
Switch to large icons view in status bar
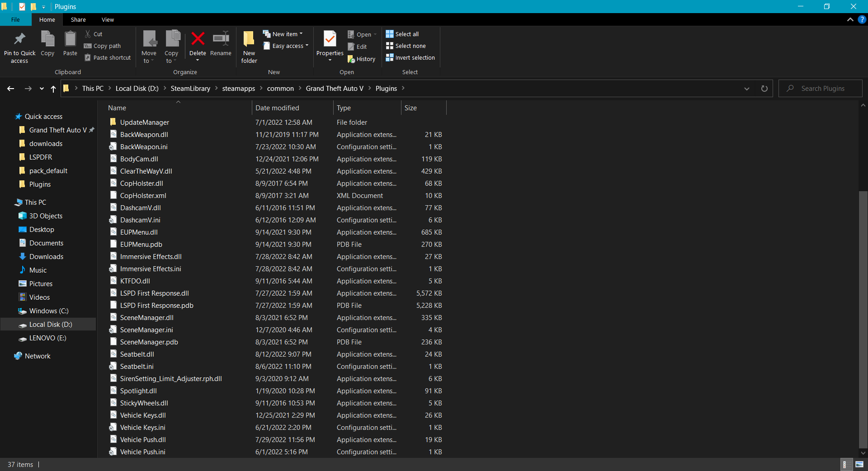pyautogui.click(x=859, y=464)
